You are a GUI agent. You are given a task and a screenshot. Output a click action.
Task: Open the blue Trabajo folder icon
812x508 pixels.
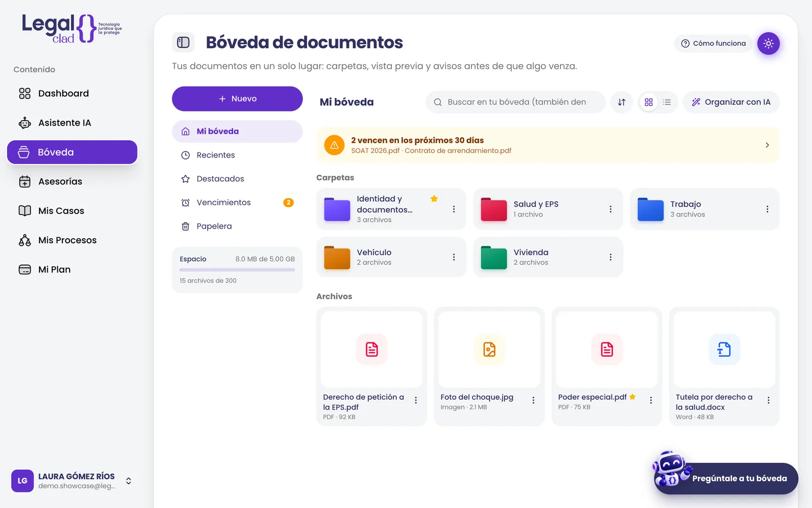pyautogui.click(x=651, y=209)
